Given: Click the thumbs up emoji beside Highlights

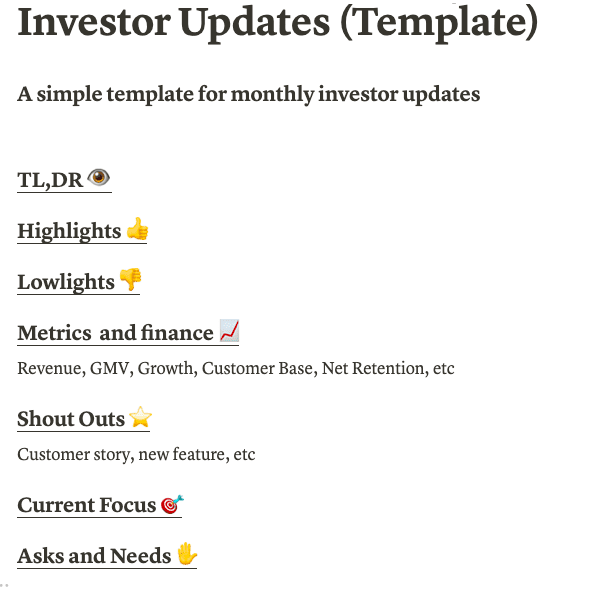Looking at the screenshot, I should click(x=137, y=228).
